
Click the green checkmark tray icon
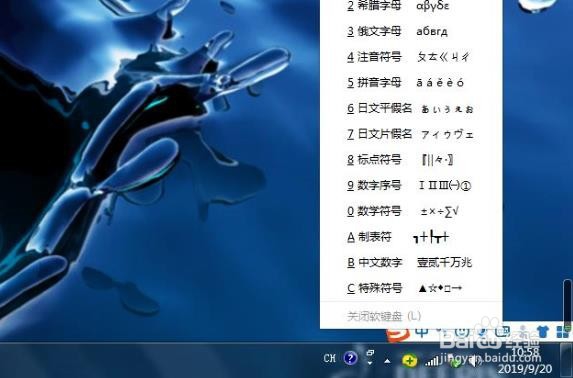click(x=455, y=362)
